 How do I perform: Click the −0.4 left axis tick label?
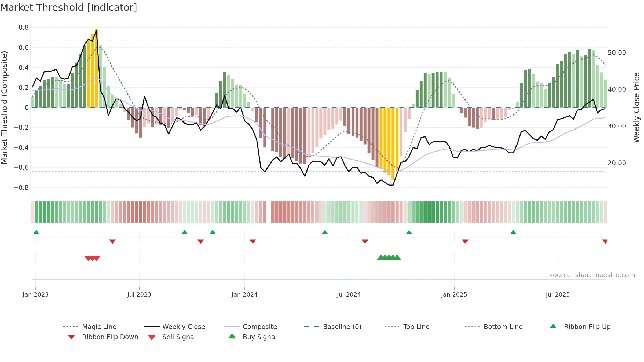point(21,148)
